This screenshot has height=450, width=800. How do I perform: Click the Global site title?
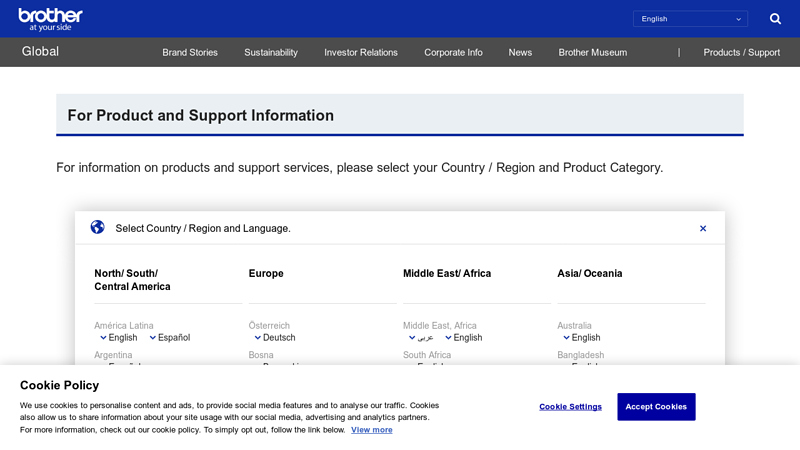pos(40,52)
